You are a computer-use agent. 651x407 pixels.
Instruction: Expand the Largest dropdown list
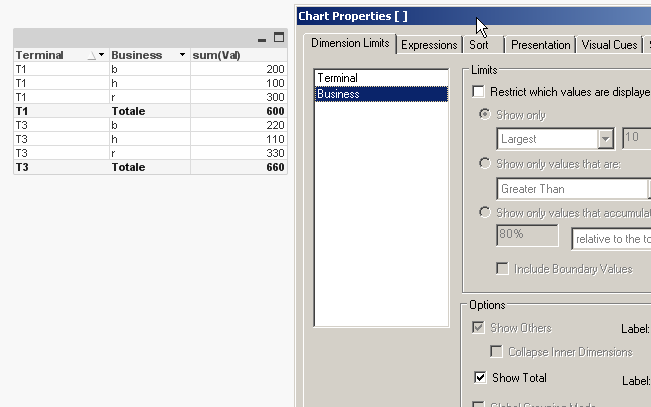click(605, 139)
